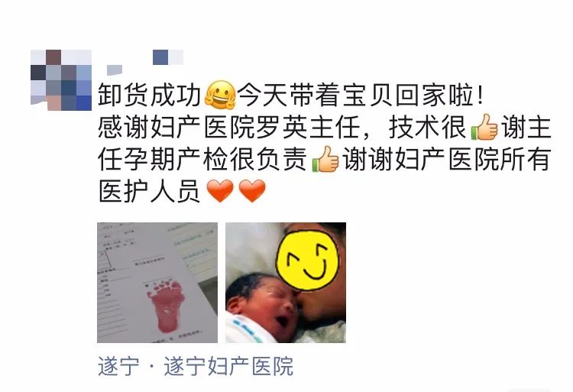573x392 pixels.
Task: Select the 卸货成功 text
Action: tap(150, 95)
